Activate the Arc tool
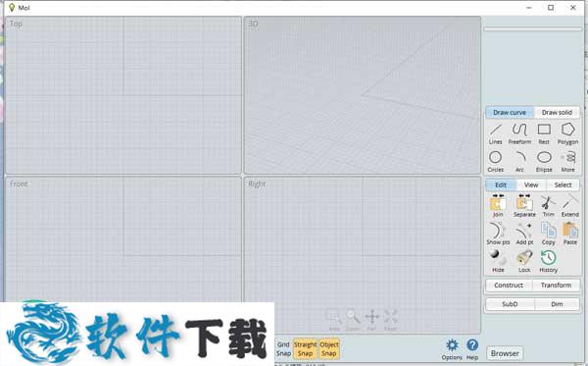This screenshot has width=588, height=366. [x=519, y=162]
